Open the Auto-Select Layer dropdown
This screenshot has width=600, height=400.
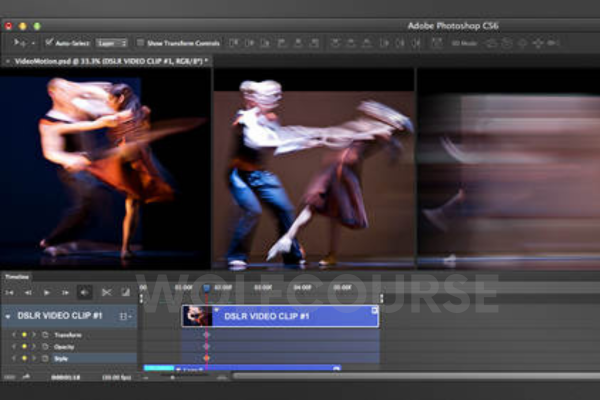pyautogui.click(x=112, y=43)
